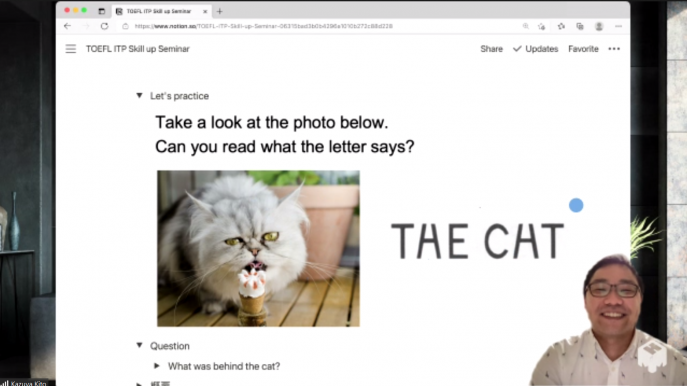Add page to favorites star-plus icon
Image resolution: width=687 pixels, height=386 pixels.
coord(542,26)
